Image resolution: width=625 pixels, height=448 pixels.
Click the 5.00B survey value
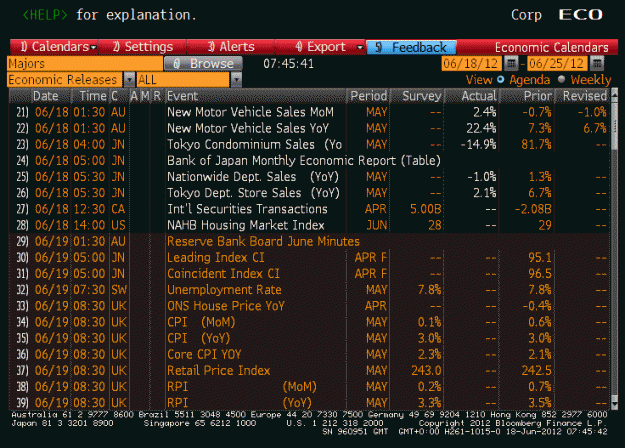point(426,209)
